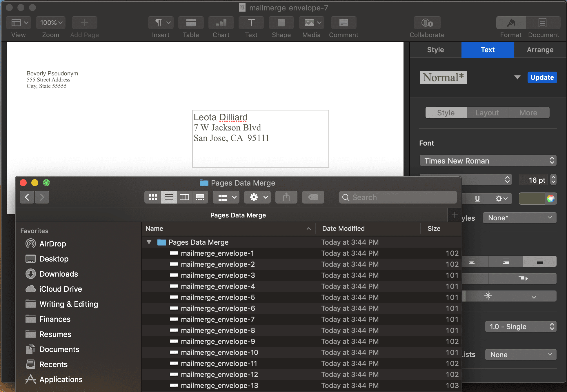Add a Text box using the toolbar
Image resolution: width=567 pixels, height=392 pixels.
251,23
